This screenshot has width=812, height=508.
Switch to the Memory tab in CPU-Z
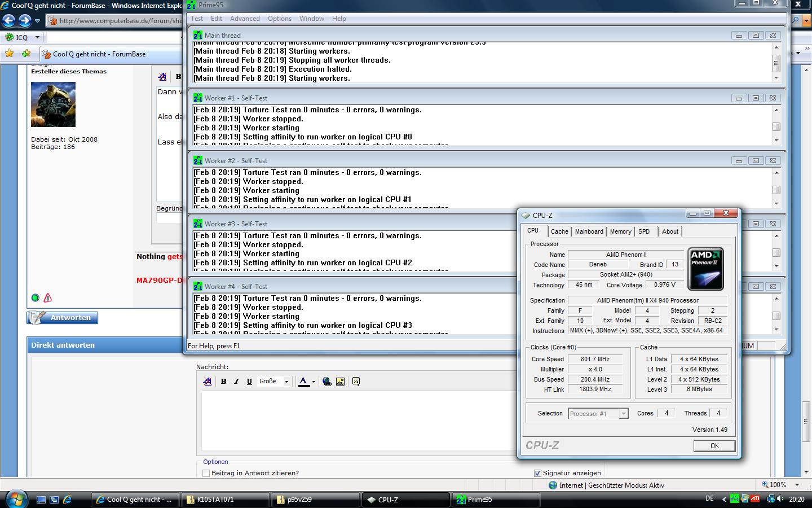click(x=620, y=231)
